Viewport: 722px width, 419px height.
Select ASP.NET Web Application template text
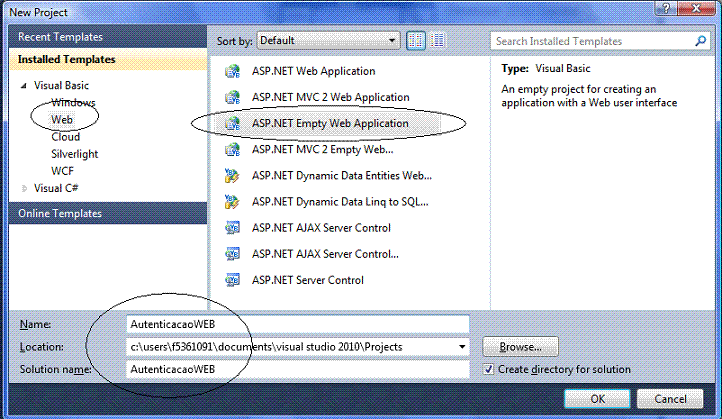[314, 71]
